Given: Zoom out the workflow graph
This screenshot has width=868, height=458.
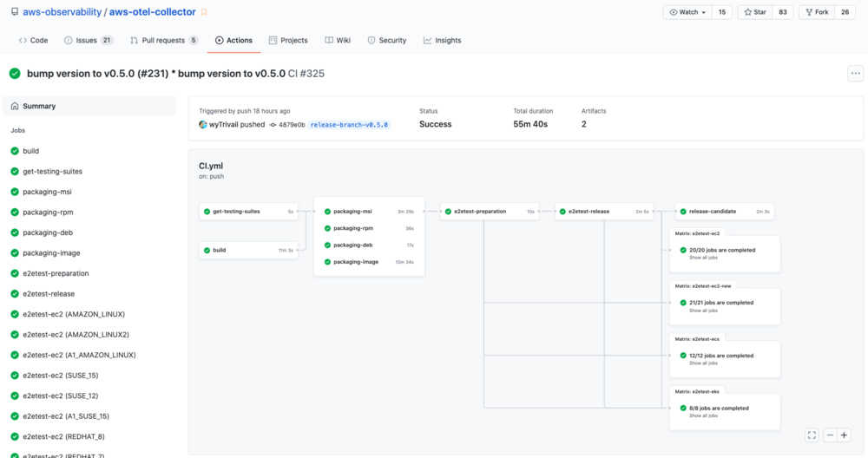Looking at the screenshot, I should [x=830, y=435].
